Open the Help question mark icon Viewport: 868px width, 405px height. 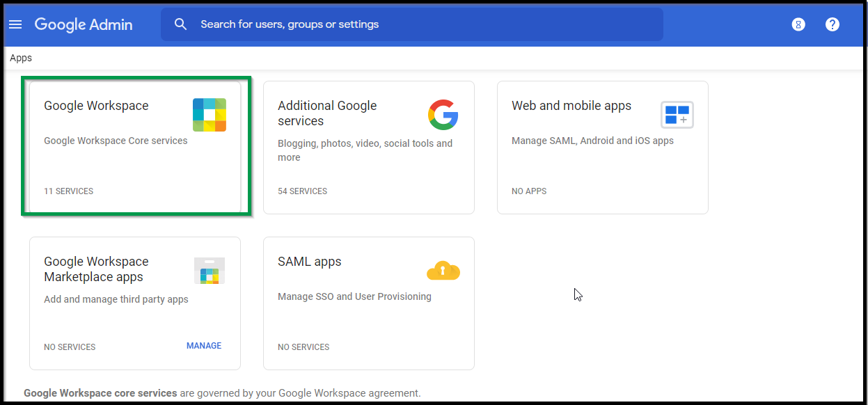(x=833, y=24)
